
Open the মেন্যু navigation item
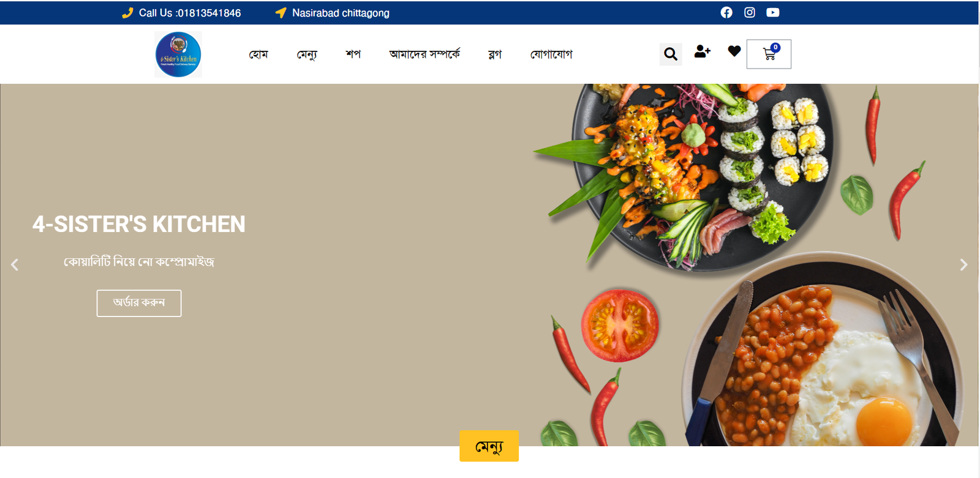click(x=307, y=54)
